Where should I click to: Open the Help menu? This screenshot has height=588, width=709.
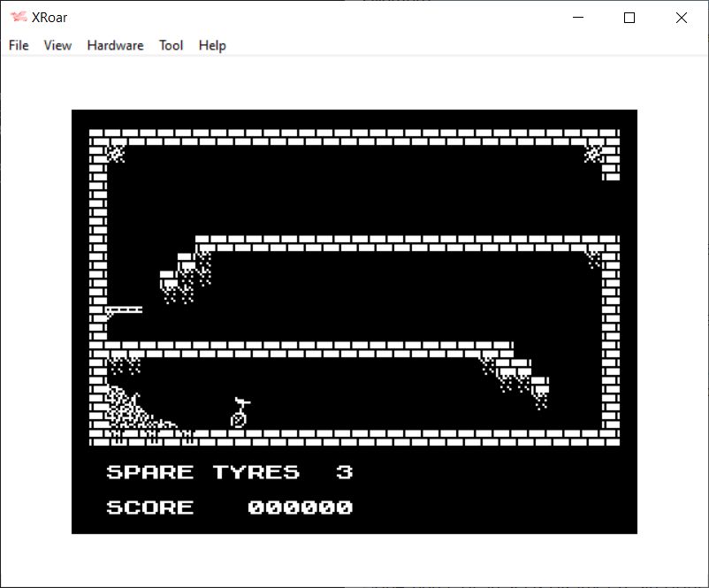tap(212, 45)
